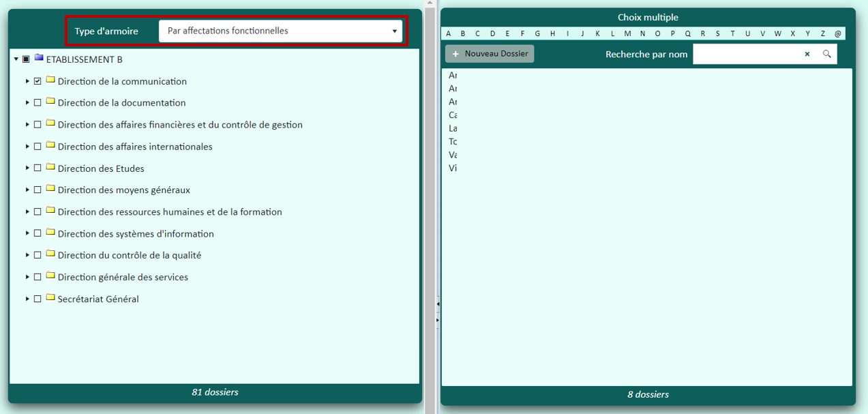Click the splitter handle between the panels
The image size is (868, 414).
point(437,311)
